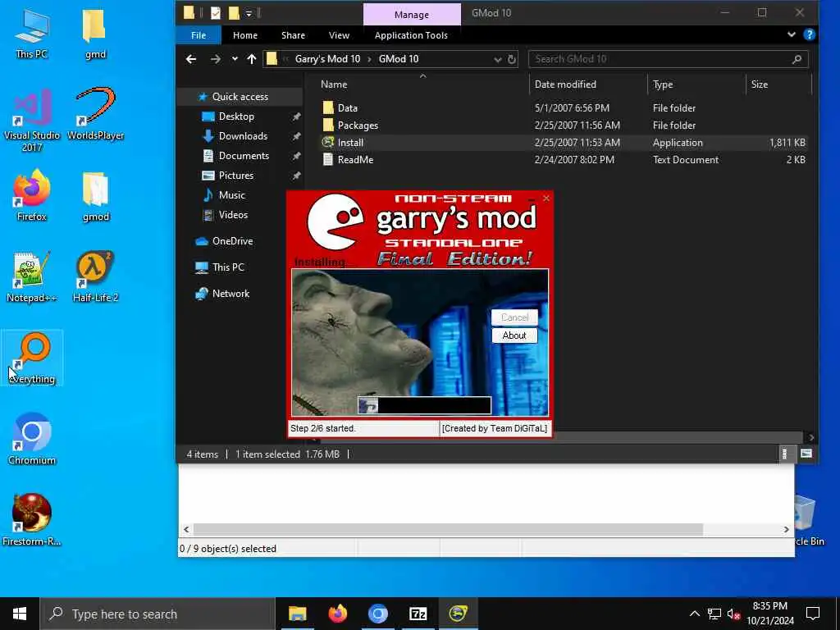Open Firefox desktop shortcut

click(32, 196)
